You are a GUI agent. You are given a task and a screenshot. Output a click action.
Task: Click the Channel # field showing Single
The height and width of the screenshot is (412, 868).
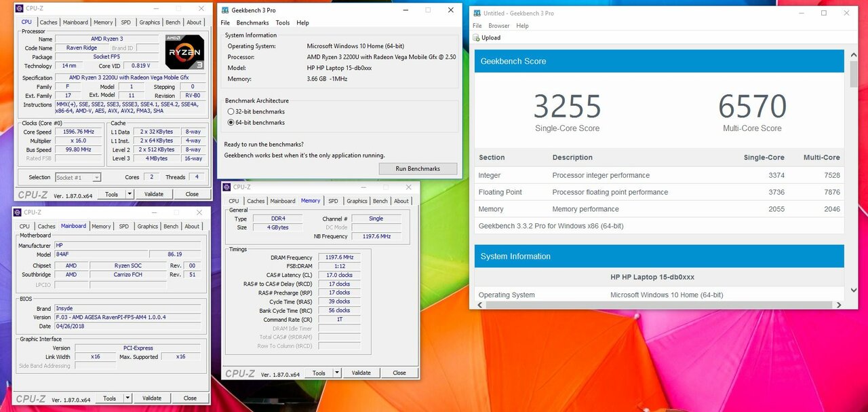pos(376,219)
